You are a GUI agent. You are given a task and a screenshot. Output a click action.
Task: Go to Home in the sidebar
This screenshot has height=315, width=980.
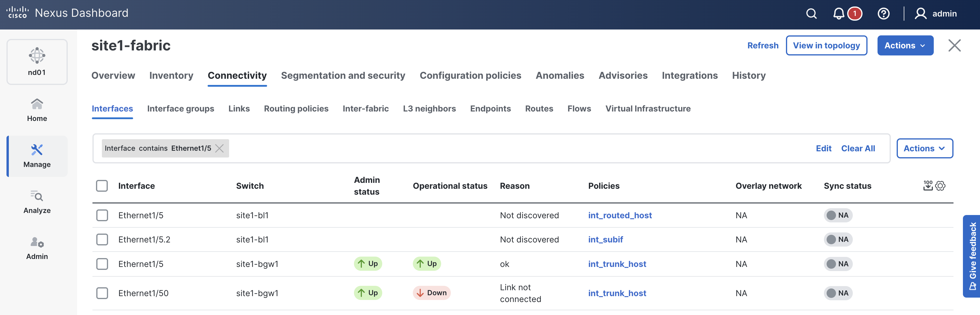tap(37, 110)
